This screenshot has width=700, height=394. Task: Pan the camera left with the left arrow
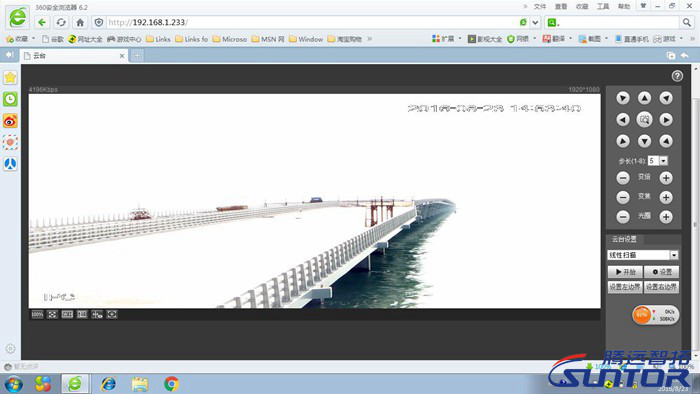coord(623,120)
